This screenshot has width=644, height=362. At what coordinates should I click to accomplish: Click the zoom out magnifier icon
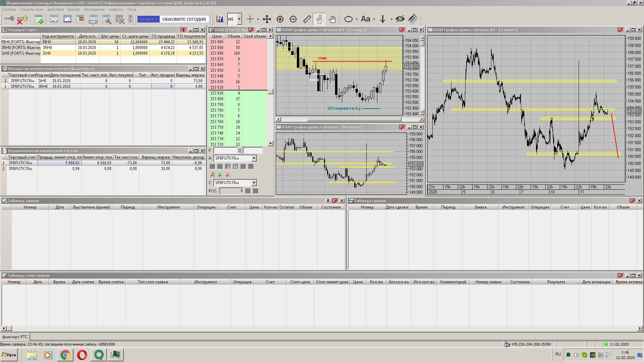click(293, 19)
